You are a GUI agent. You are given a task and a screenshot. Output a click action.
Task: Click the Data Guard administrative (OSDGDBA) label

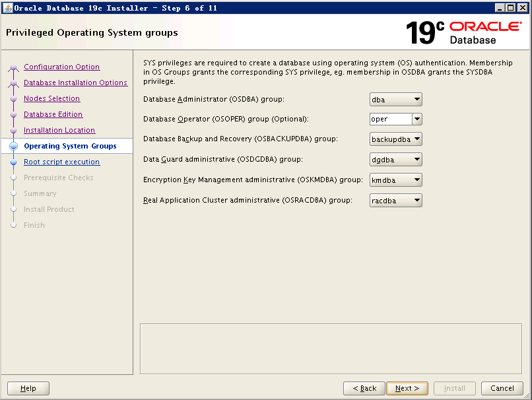[223, 159]
